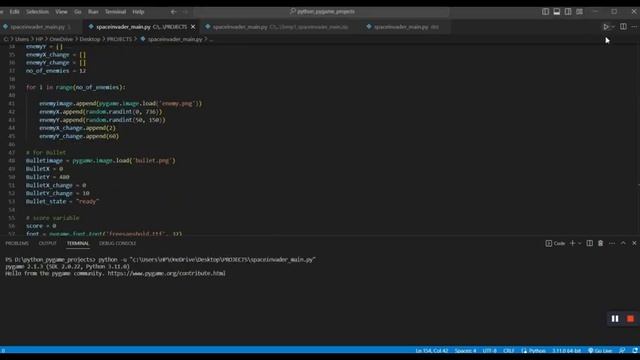The height and width of the screenshot is (360, 640).
Task: Click the 'score = 0' code line
Action: [x=41, y=226]
